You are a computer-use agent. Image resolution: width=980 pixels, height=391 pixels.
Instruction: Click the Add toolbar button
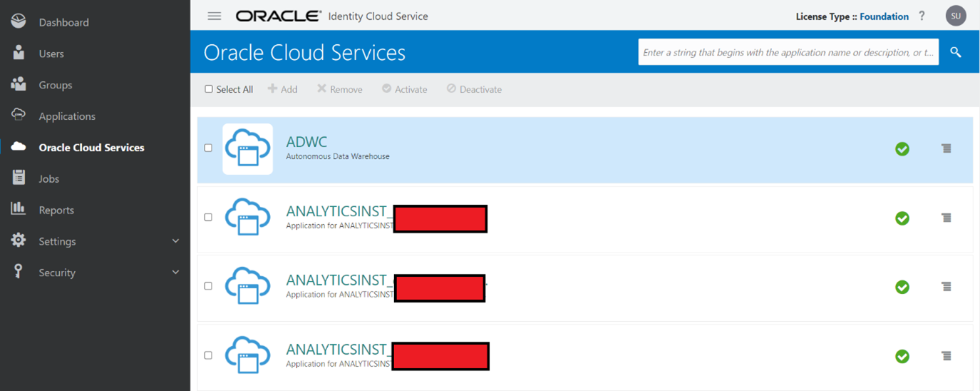283,89
